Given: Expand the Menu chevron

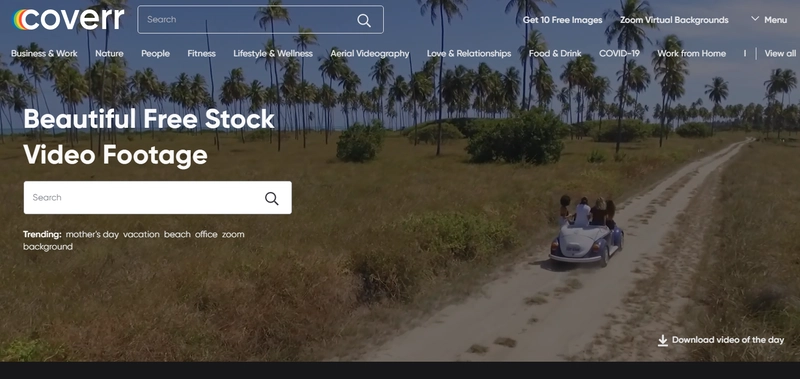Looking at the screenshot, I should [755, 19].
